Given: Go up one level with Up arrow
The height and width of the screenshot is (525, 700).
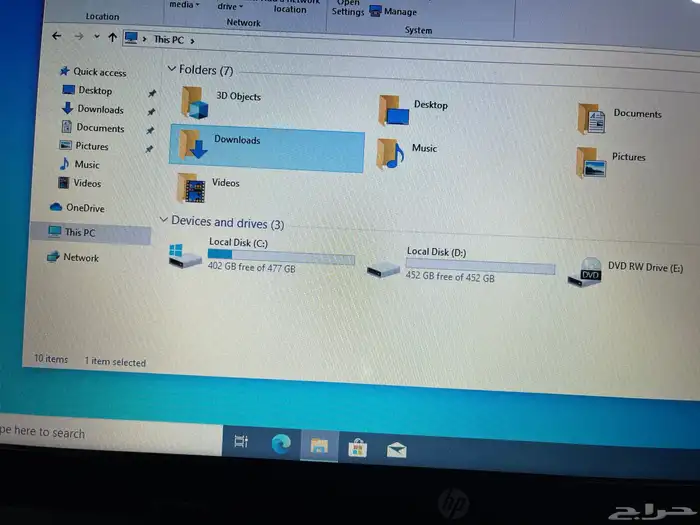Looking at the screenshot, I should [112, 38].
